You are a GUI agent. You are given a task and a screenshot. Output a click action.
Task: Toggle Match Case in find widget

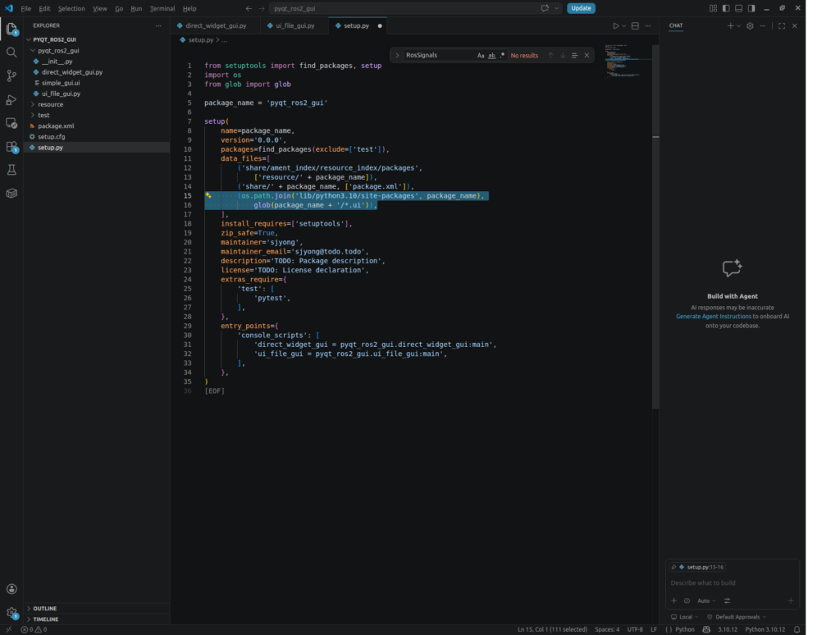point(481,55)
